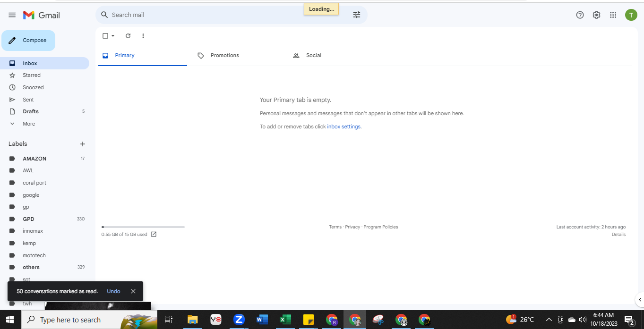Image resolution: width=644 pixels, height=329 pixels.
Task: Open the Privacy link
Action: pos(352,227)
